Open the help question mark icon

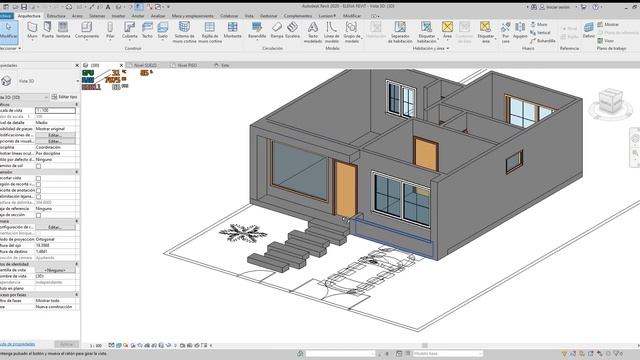coord(596,7)
